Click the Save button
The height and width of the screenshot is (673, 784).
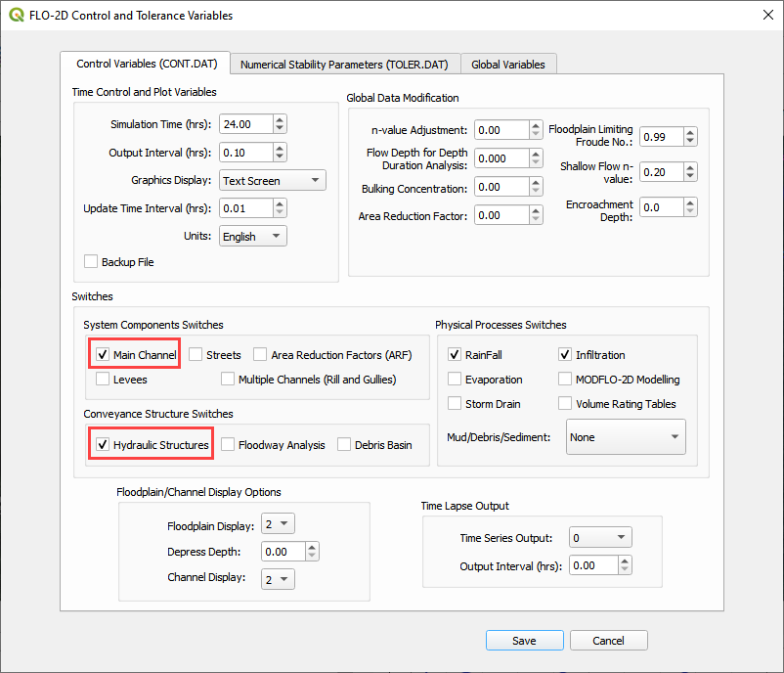coord(524,641)
